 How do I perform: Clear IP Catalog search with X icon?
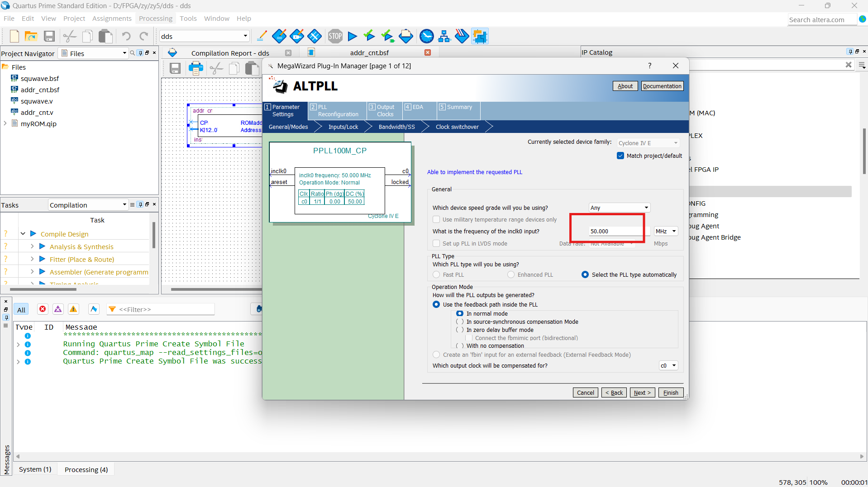click(x=849, y=65)
